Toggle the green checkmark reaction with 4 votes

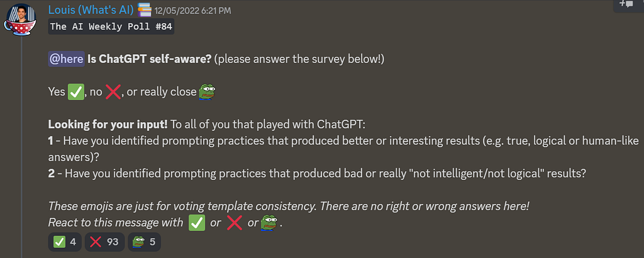click(65, 242)
